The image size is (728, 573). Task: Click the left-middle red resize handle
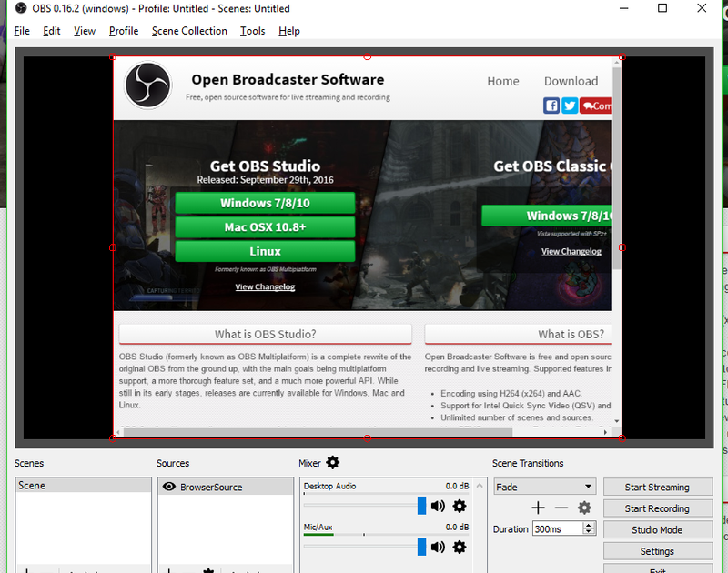[x=112, y=247]
